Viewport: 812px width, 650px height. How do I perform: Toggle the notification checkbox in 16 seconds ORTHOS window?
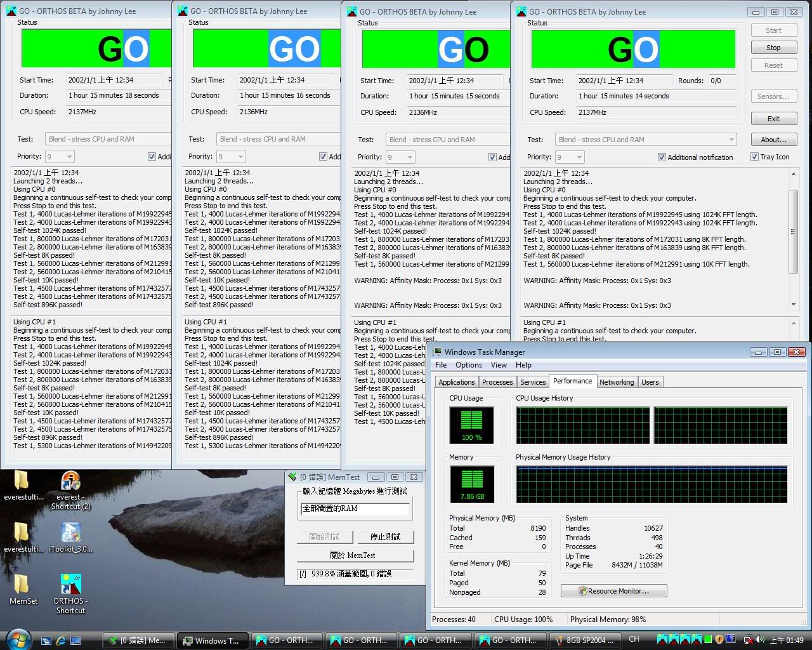pos(323,157)
